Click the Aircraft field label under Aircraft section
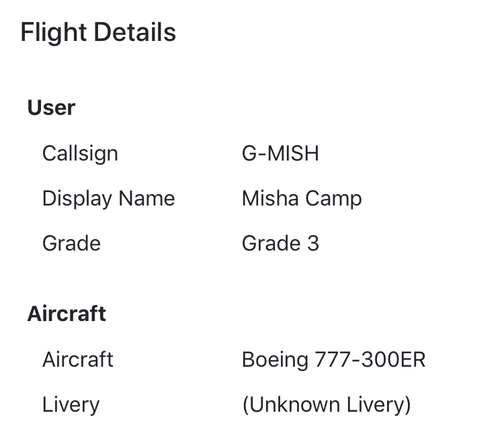 tap(78, 359)
